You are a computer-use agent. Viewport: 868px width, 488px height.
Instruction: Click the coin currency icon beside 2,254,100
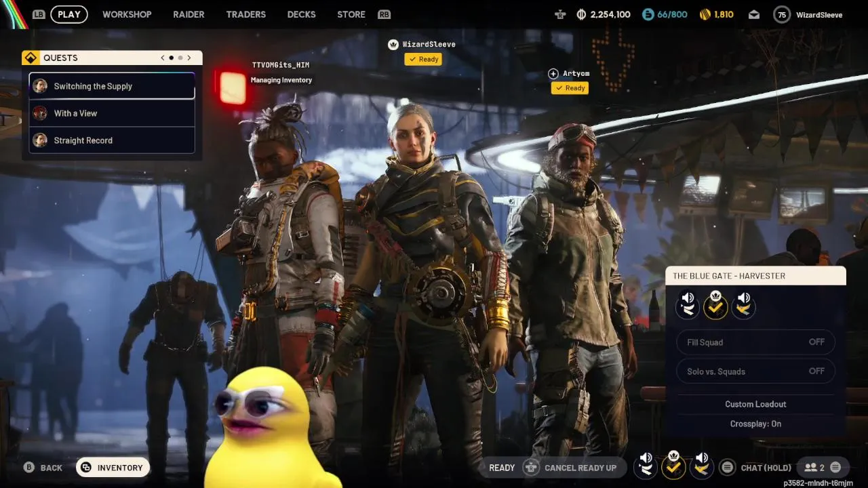pos(581,14)
